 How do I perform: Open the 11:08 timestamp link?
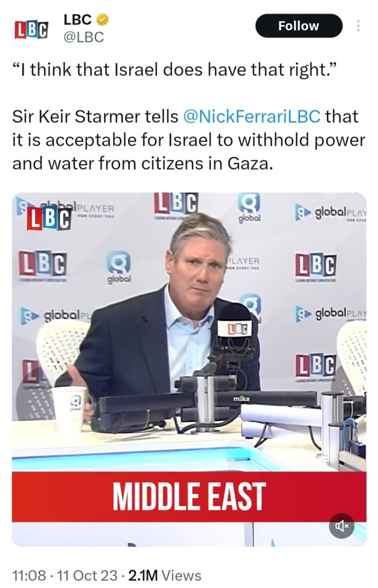tap(29, 575)
